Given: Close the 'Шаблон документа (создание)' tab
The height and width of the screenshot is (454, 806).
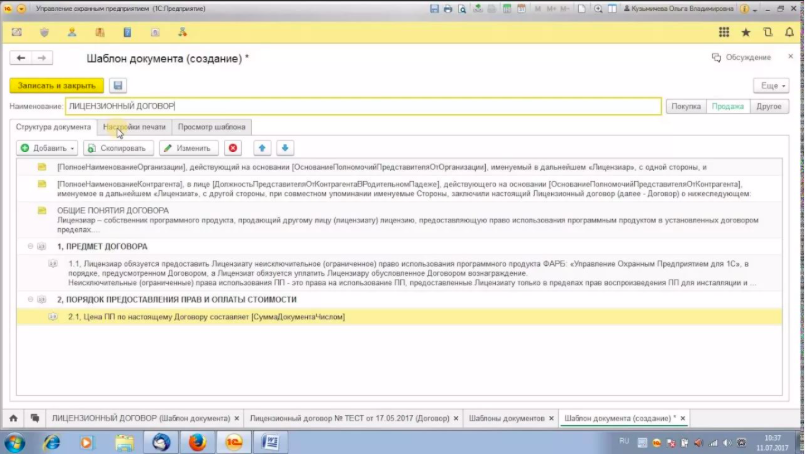Looking at the screenshot, I should 683,419.
